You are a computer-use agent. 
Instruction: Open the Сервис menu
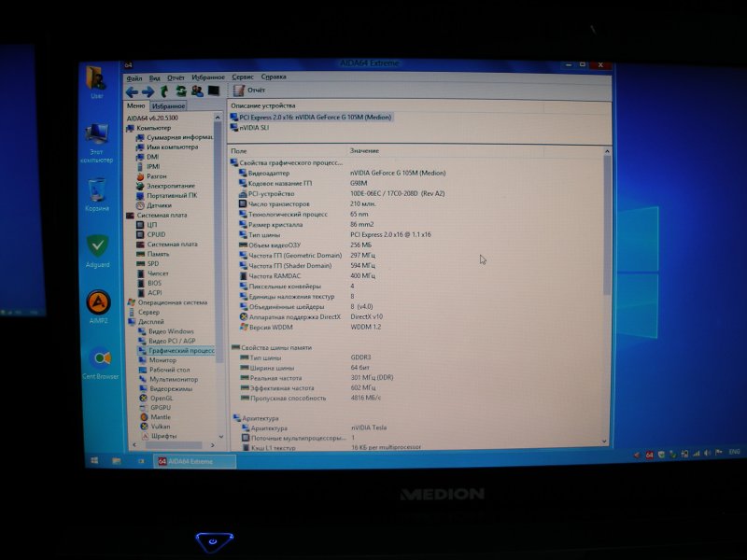pyautogui.click(x=242, y=77)
